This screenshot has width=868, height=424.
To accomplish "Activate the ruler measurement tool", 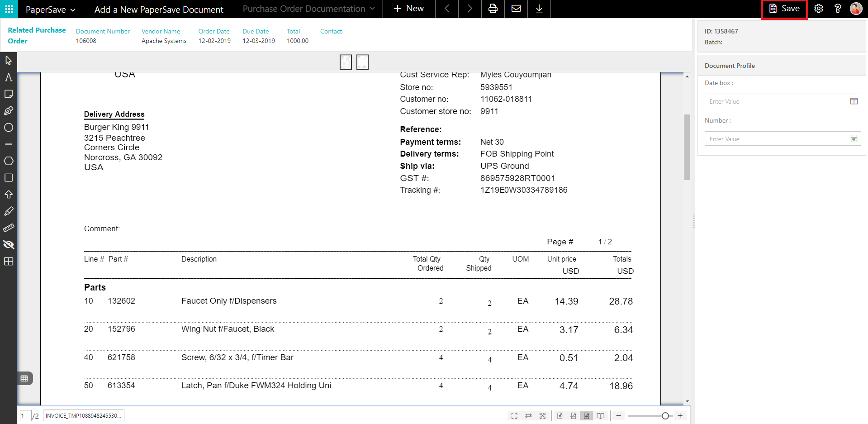I will click(x=8, y=228).
